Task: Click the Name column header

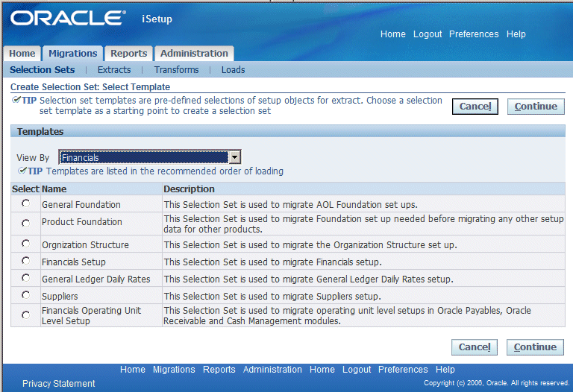Action: coord(54,189)
